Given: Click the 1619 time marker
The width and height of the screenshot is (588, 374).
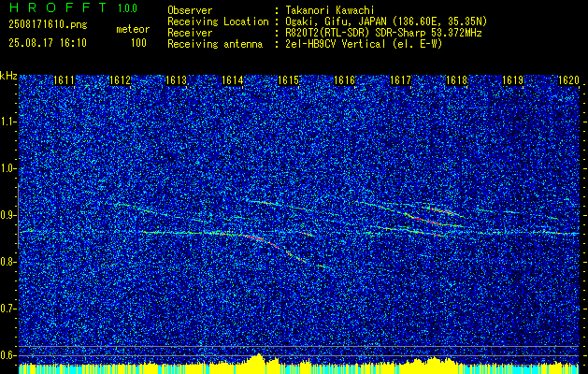Looking at the screenshot, I should [512, 80].
